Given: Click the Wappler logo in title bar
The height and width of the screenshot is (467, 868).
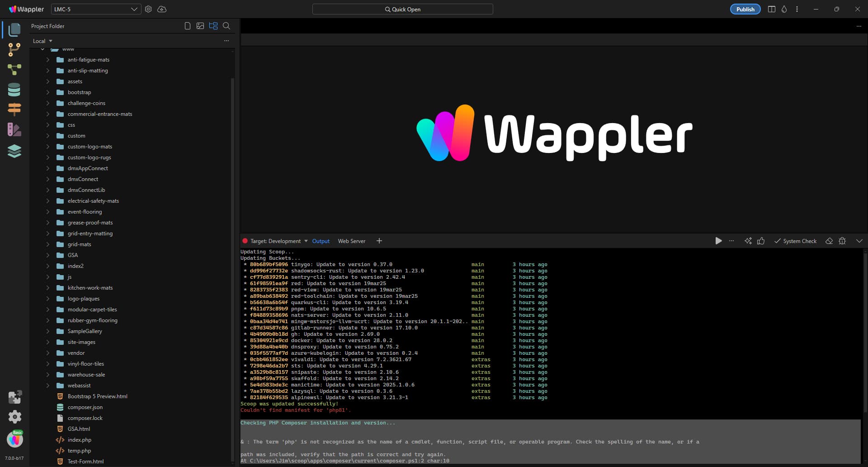Looking at the screenshot, I should point(27,9).
